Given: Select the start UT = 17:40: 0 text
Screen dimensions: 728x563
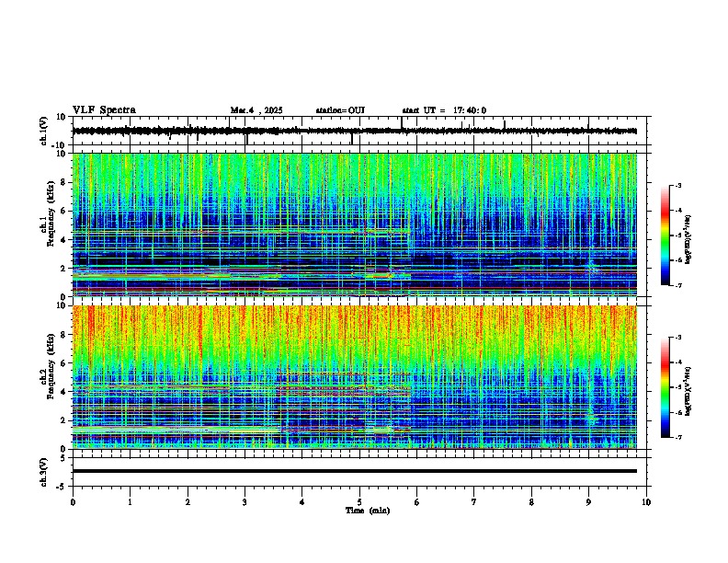Looking at the screenshot, I should [x=444, y=110].
